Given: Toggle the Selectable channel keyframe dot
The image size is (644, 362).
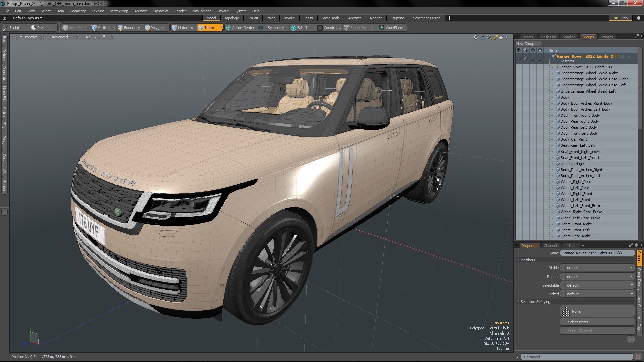Looking at the screenshot, I should [563, 285].
